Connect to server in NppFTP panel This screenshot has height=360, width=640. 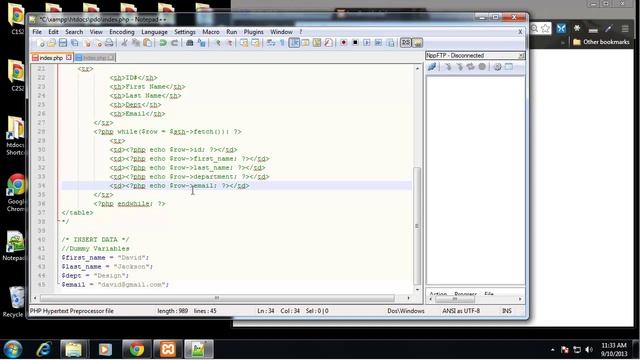click(432, 67)
